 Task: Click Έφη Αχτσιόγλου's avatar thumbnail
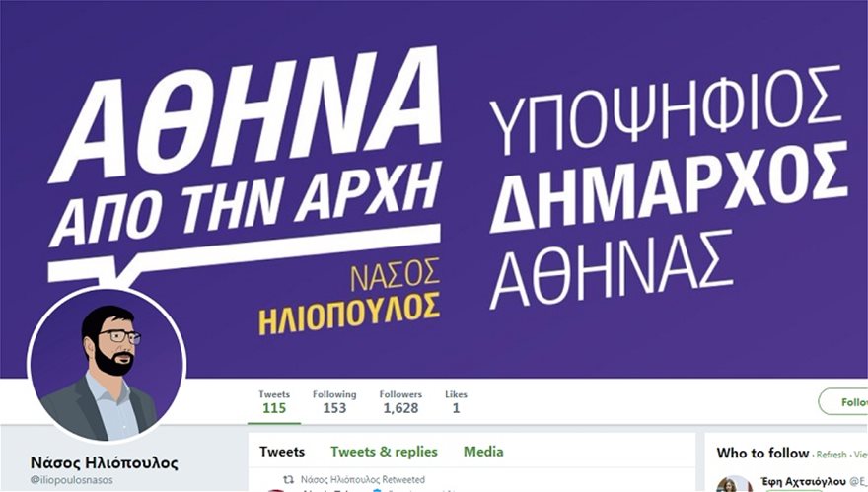tap(735, 484)
